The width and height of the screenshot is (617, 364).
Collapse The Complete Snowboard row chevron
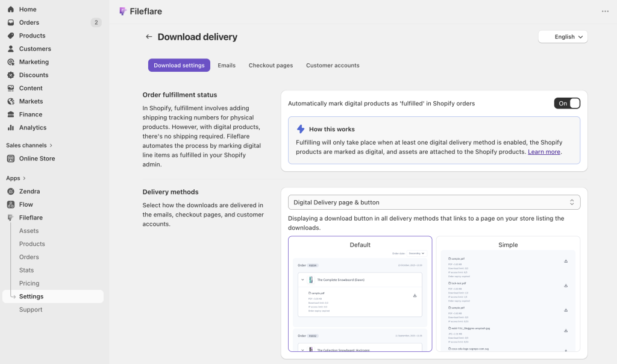tap(302, 280)
